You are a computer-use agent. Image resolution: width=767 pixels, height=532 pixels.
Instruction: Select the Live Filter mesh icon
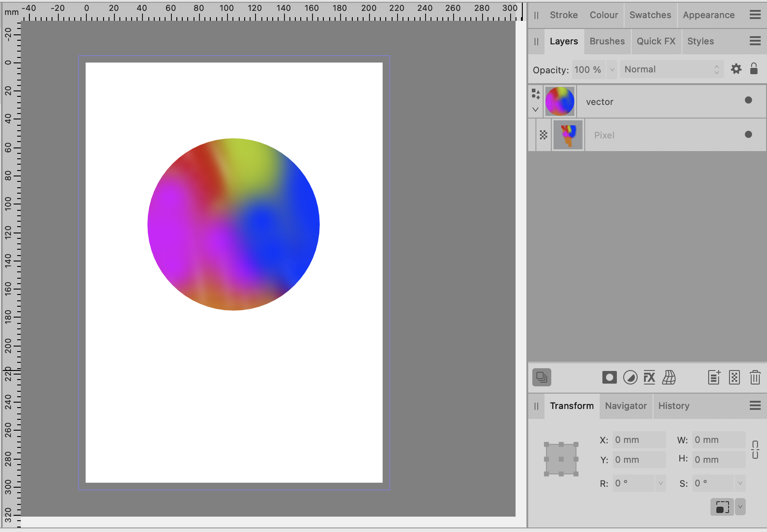(x=669, y=378)
